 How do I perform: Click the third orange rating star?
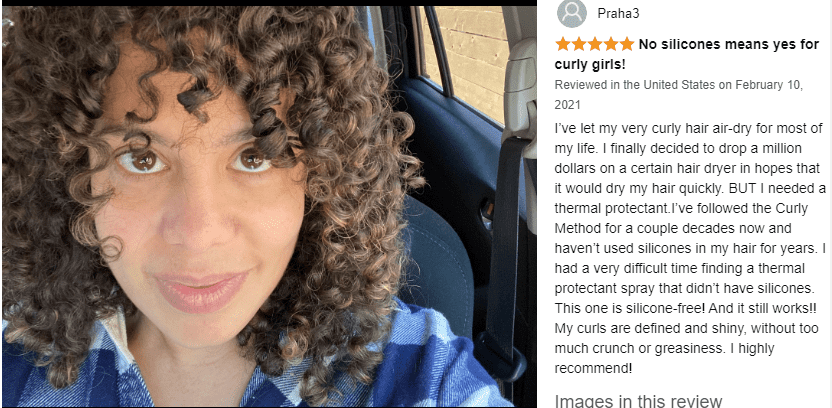point(595,45)
